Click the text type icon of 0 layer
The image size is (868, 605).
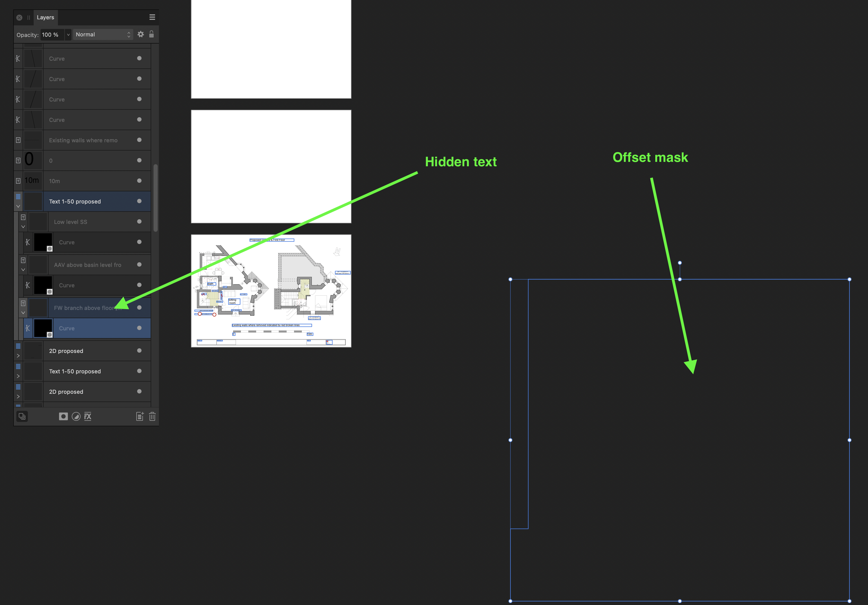click(x=18, y=160)
